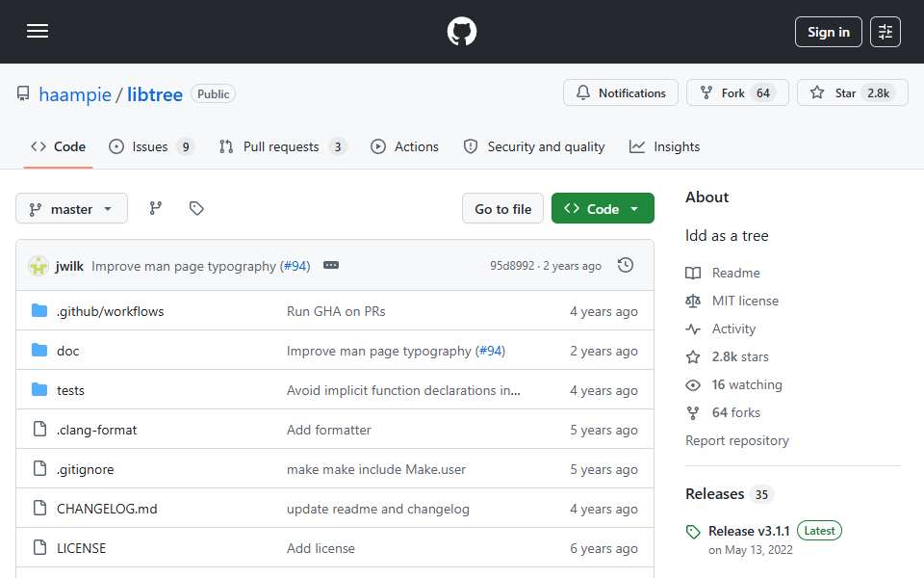Screen dimensions: 924x578
Task: Switch to the Actions tab
Action: 404,146
